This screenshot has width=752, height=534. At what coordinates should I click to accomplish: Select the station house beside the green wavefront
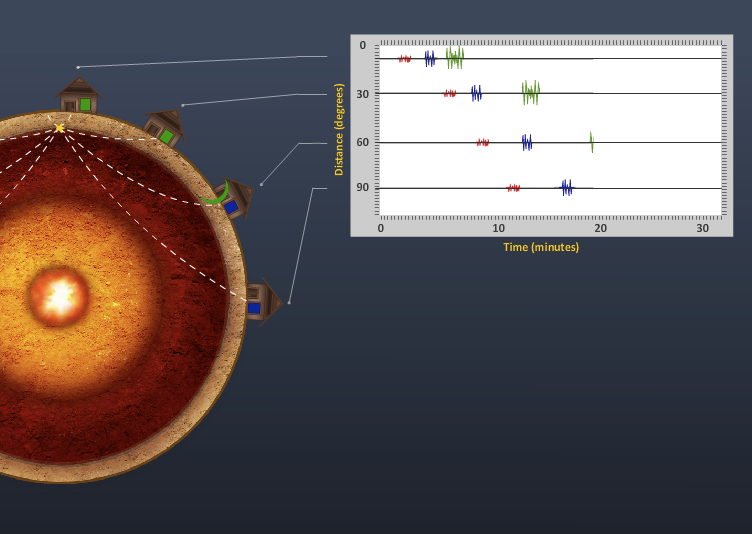point(232,201)
